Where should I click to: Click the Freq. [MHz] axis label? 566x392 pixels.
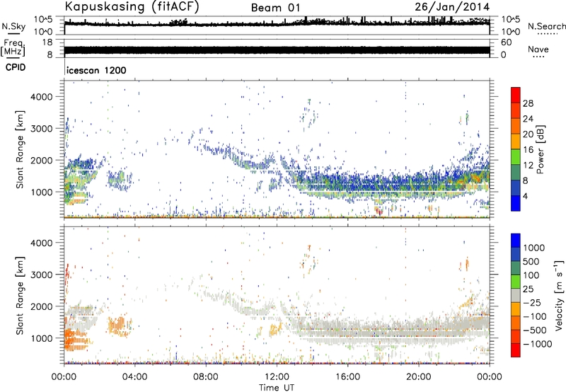[x=13, y=48]
